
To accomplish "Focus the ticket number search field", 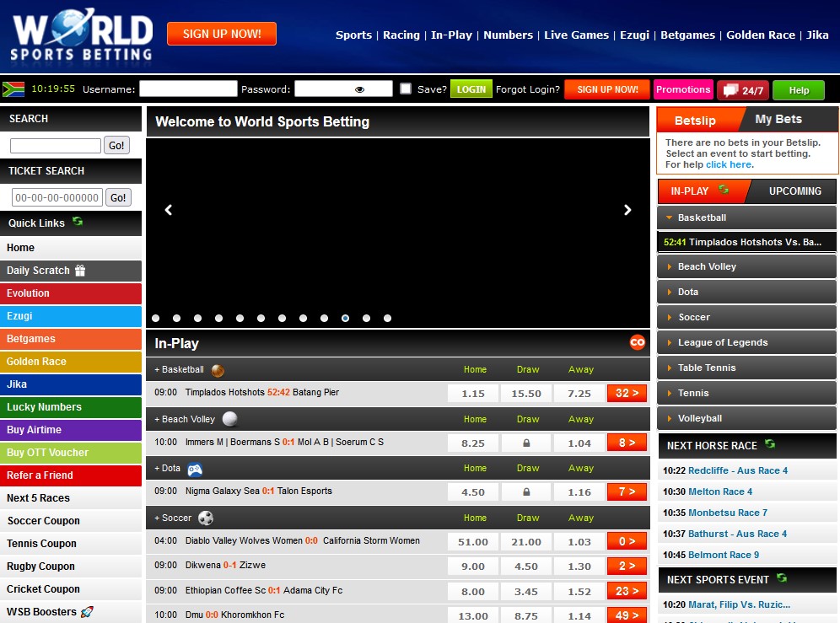I will pyautogui.click(x=57, y=197).
